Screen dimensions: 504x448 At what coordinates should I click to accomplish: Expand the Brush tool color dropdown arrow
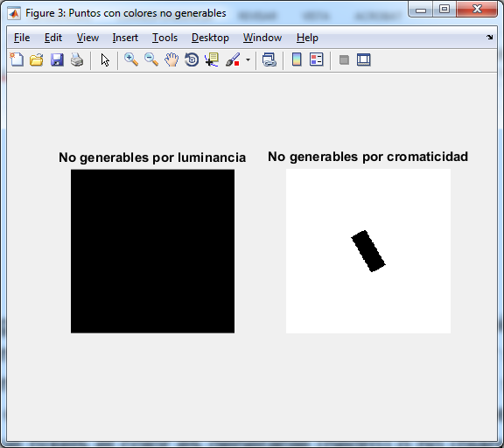click(248, 59)
